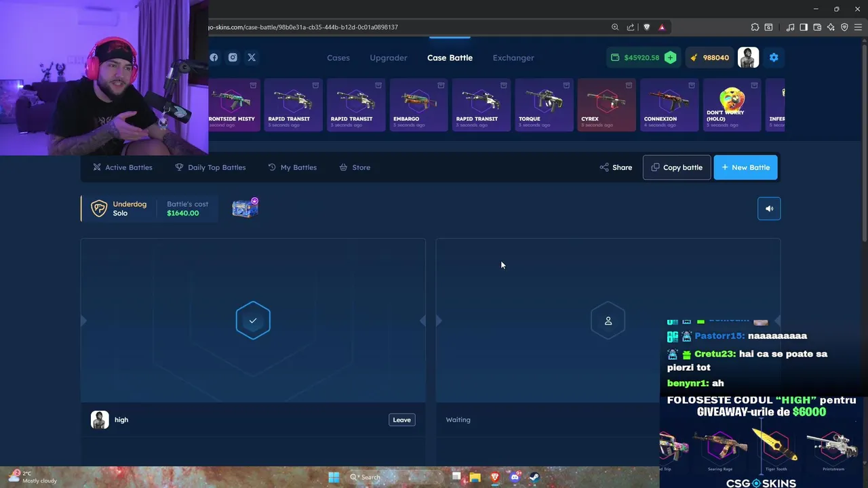Image resolution: width=868 pixels, height=488 pixels.
Task: Open the Exchanger page
Action: click(x=513, y=58)
